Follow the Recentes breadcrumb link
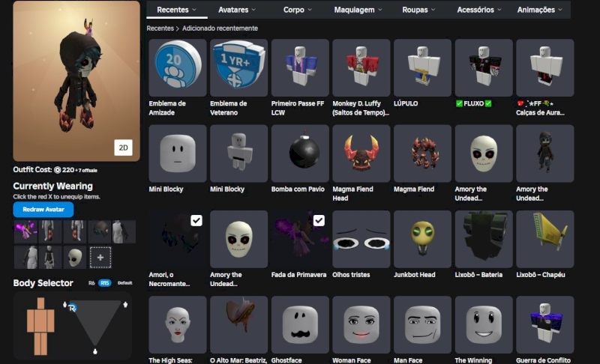 160,28
